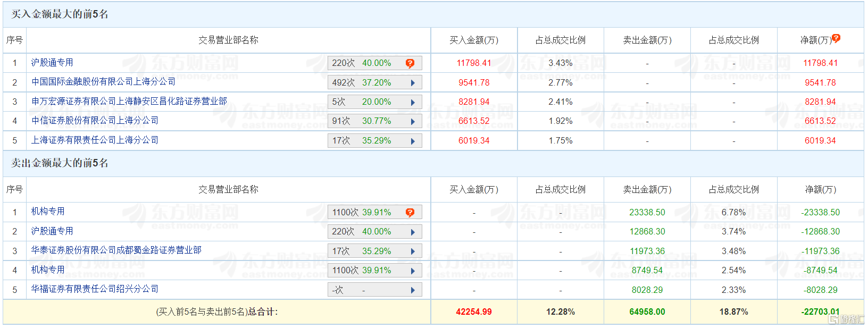
Task: Select the '2.41%' ratio cell
Action: (561, 102)
